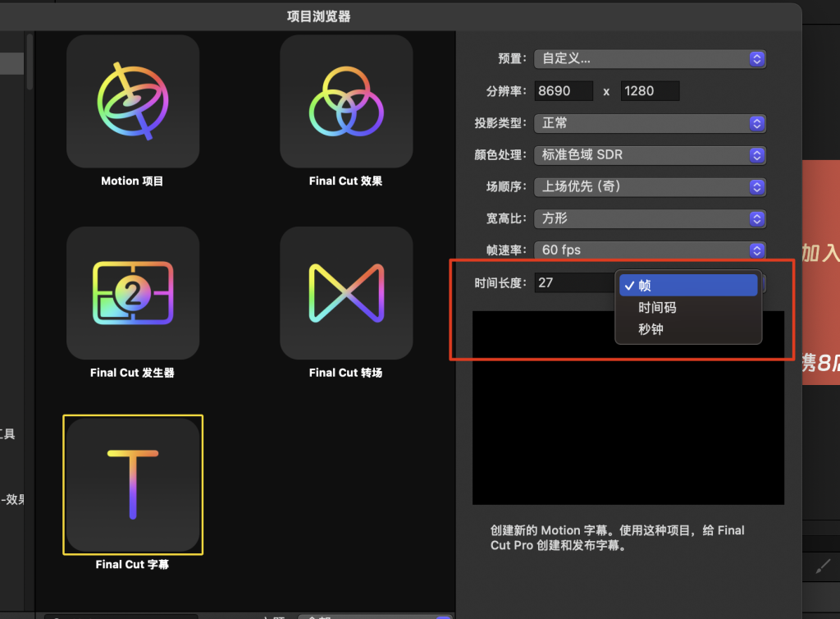Click the brush icon at far right edge

coord(824,566)
